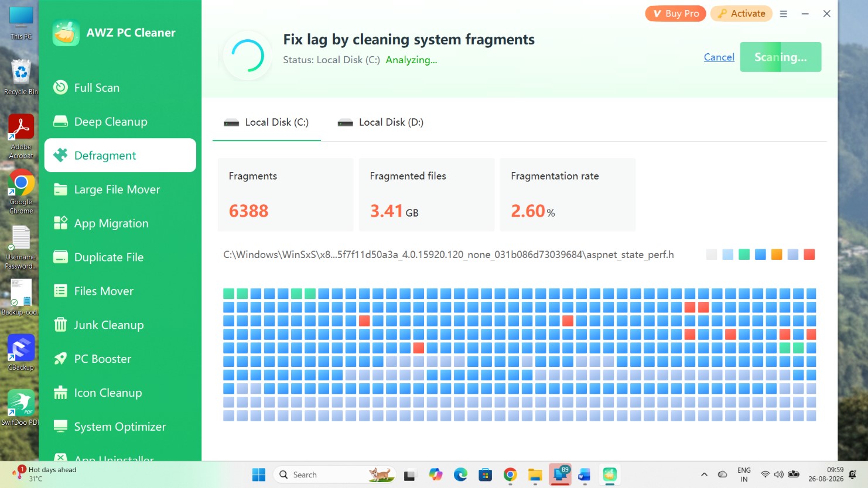Click the Fragments count 6388
This screenshot has height=488, width=868.
click(x=248, y=211)
